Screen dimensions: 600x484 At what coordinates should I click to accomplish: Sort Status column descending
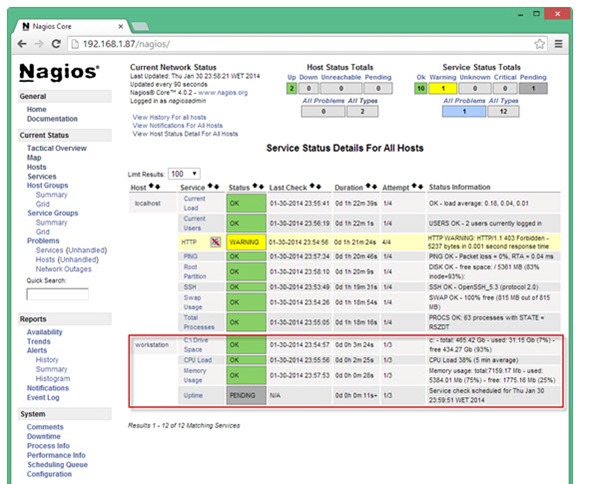point(261,186)
